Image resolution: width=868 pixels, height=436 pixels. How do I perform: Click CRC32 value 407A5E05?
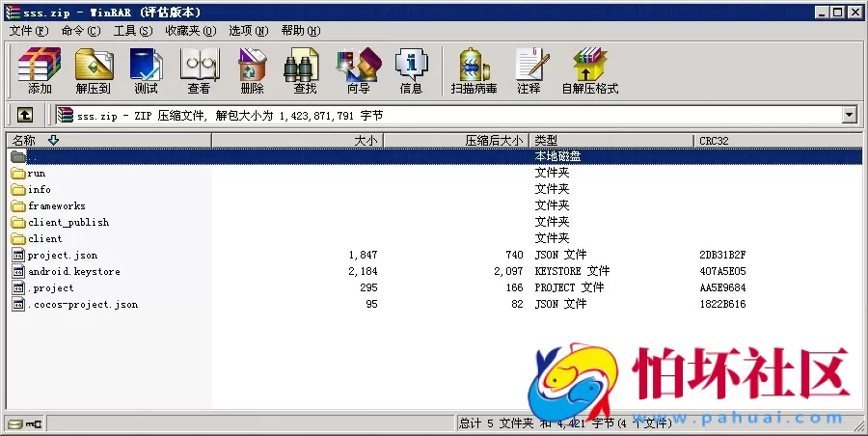click(x=722, y=271)
